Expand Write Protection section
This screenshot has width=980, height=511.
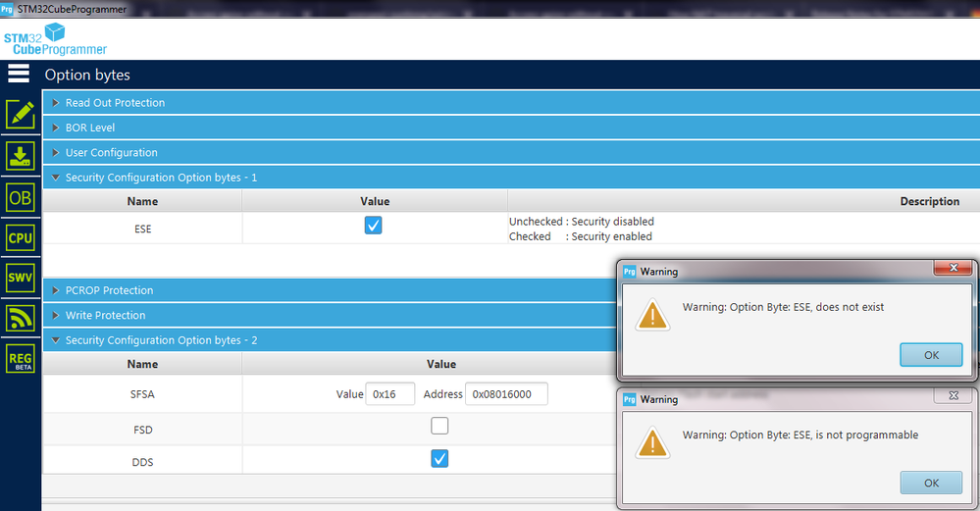click(x=330, y=316)
